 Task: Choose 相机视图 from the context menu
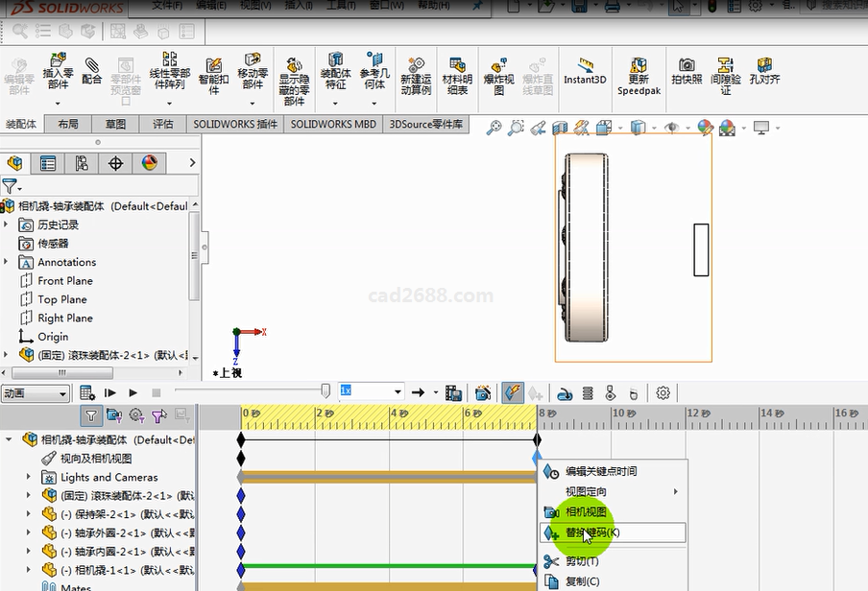(x=585, y=511)
